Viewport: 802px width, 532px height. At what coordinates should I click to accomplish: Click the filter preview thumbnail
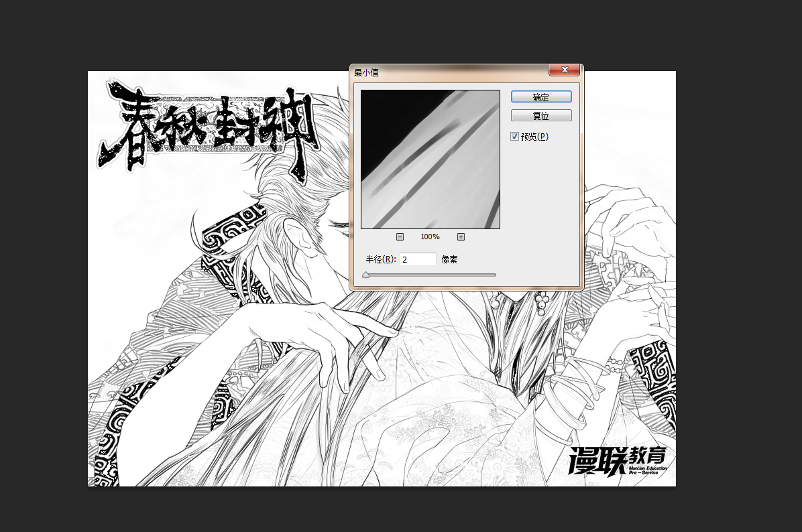(x=430, y=159)
